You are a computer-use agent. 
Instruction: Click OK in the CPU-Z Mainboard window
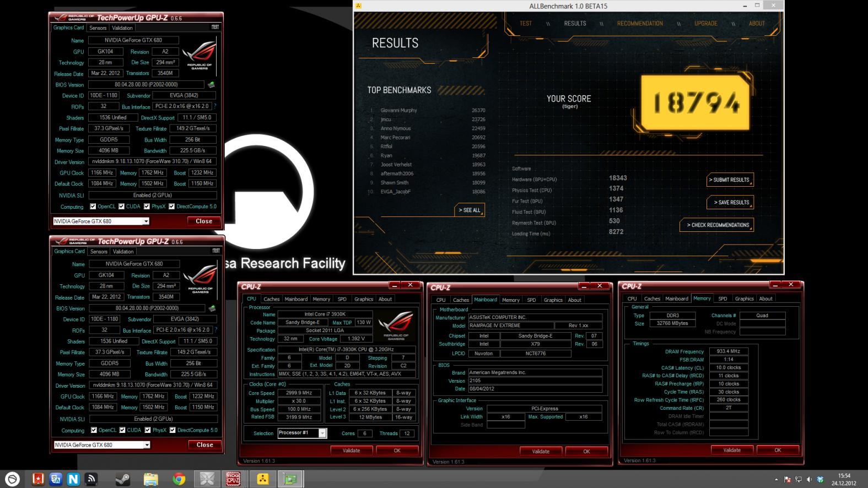coord(586,451)
